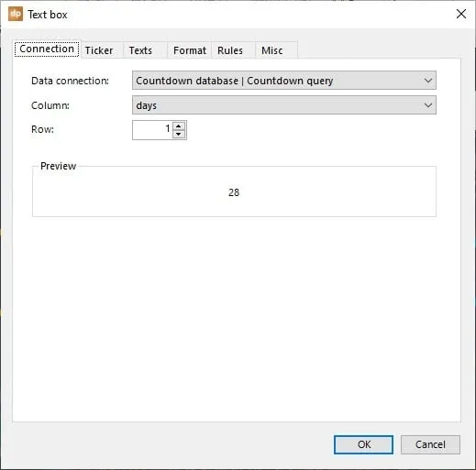476x470 pixels.
Task: Dismiss dialog with Cancel button
Action: [x=430, y=444]
